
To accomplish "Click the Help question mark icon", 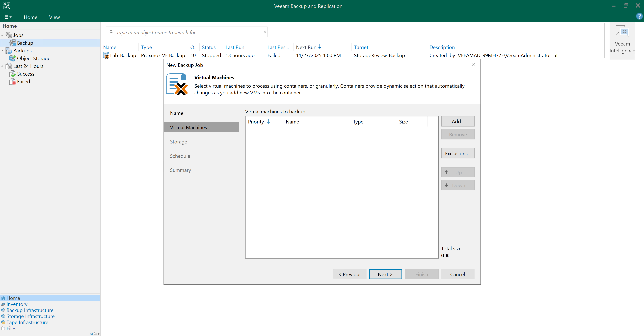I will tap(639, 16).
